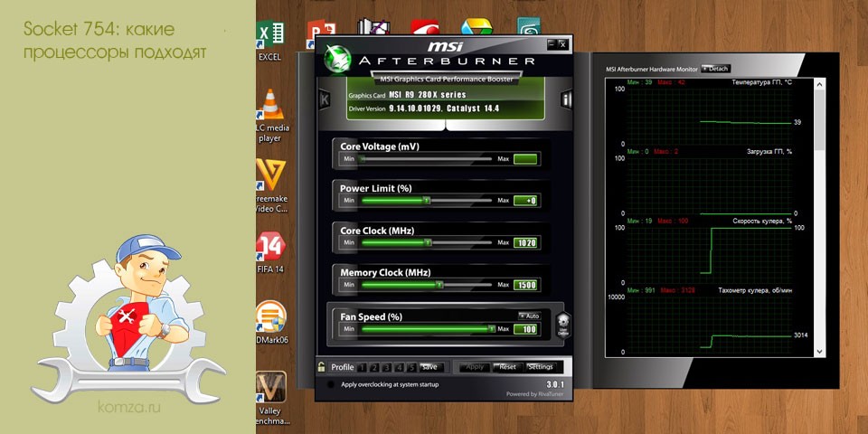Select profile slot 4
The height and width of the screenshot is (434, 868).
click(400, 367)
